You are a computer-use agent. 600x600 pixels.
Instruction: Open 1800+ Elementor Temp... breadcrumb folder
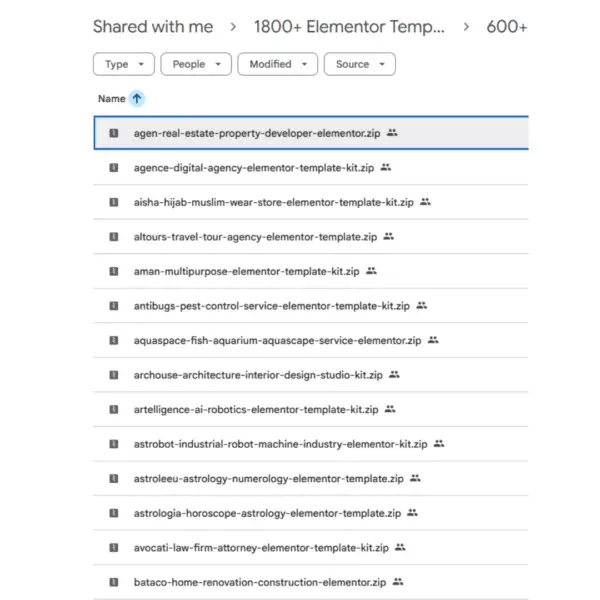point(349,27)
